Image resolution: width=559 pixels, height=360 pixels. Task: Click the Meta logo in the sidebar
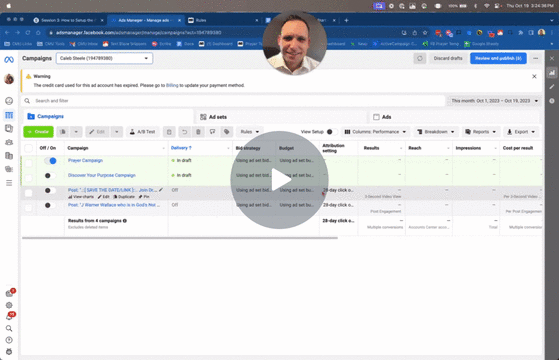9,60
